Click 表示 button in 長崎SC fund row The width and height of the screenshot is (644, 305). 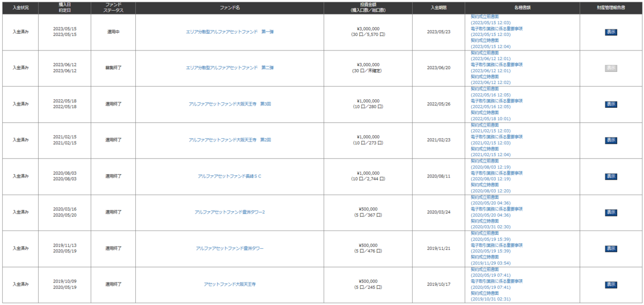[x=611, y=176]
